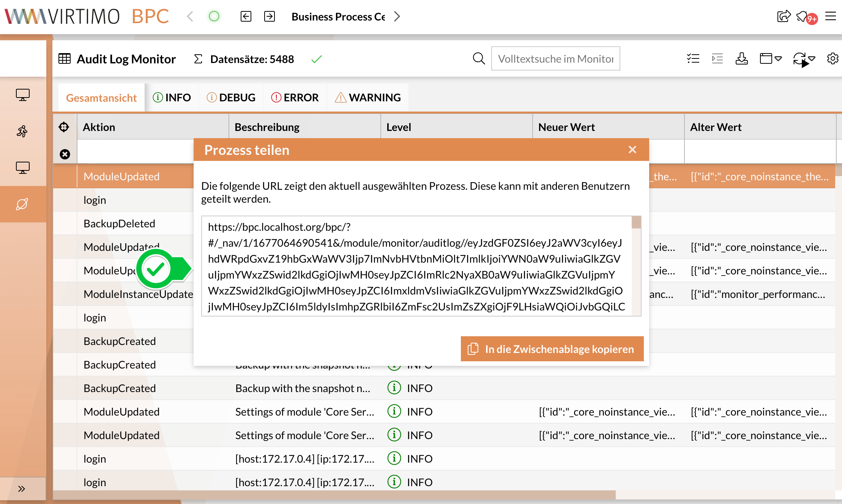Screen dimensions: 842x504
Task: Open the hamburger main menu
Action: pos(831,16)
